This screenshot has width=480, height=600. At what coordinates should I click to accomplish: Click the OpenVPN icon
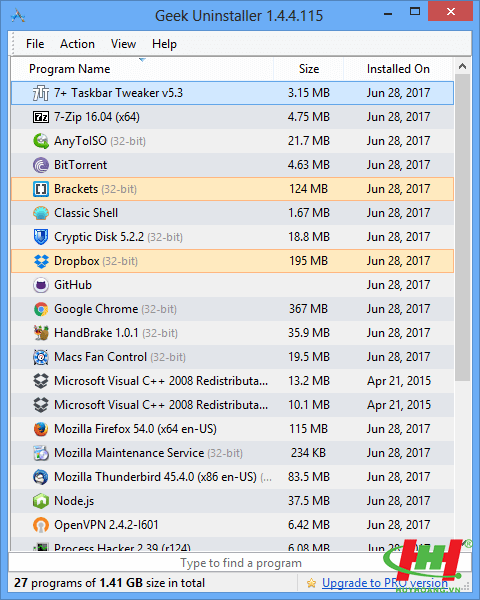41,525
